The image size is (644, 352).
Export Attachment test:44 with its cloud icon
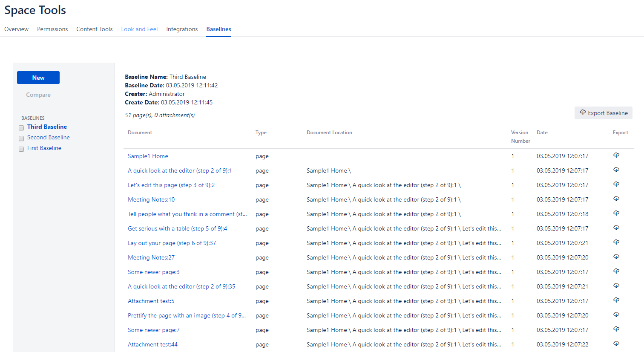coord(616,344)
